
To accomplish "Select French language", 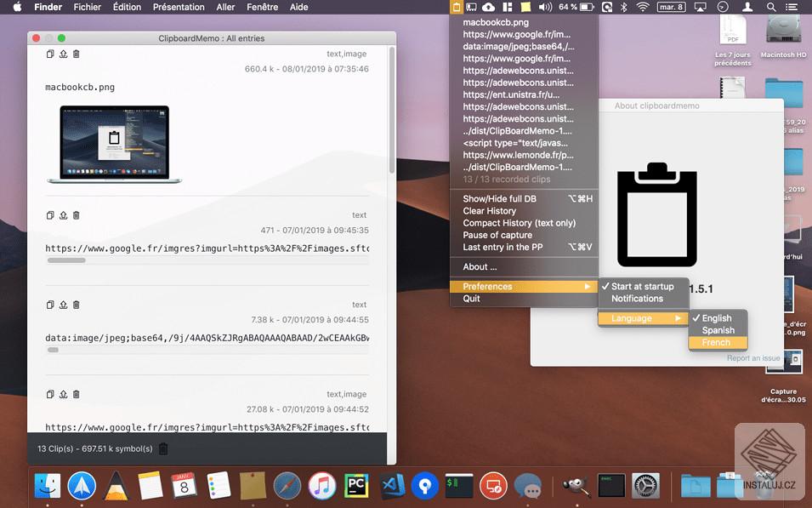I will click(718, 343).
